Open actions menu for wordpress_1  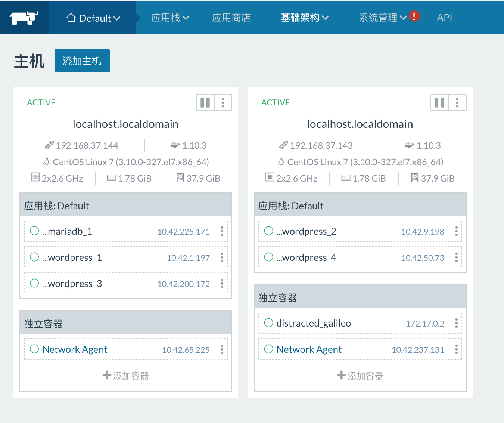[x=222, y=257]
